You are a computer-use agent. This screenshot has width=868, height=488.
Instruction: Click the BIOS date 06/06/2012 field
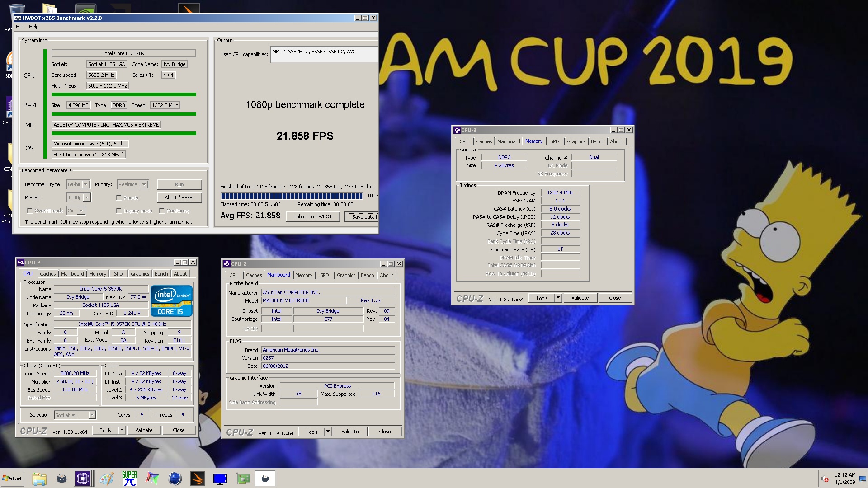tap(328, 366)
